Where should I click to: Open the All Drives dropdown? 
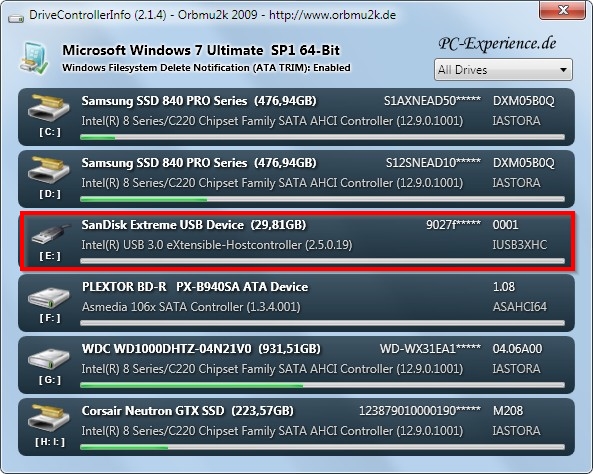pos(503,70)
